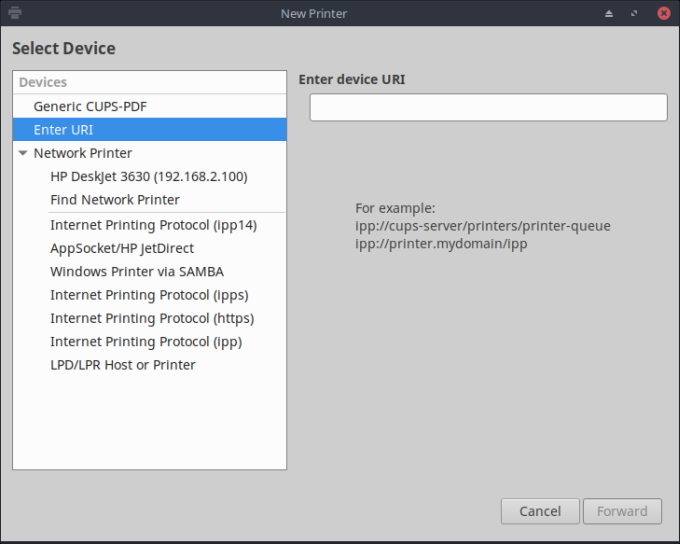Viewport: 680px width, 544px height.
Task: Choose HP DeskJet 3630 printer
Action: click(x=149, y=176)
